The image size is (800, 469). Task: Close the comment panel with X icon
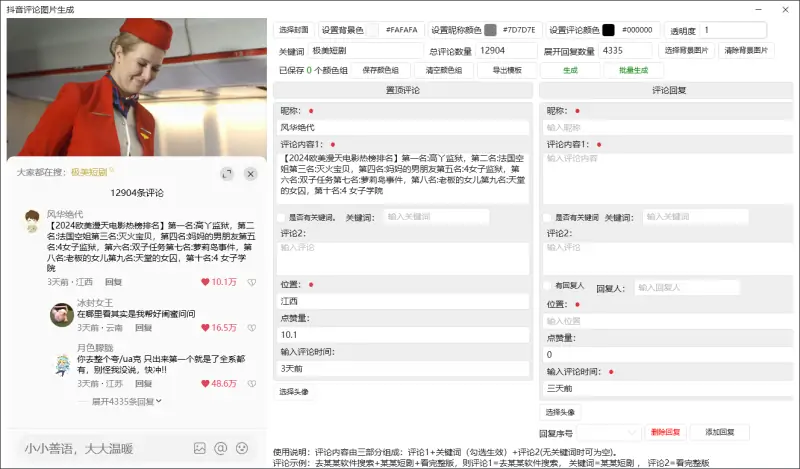(251, 173)
